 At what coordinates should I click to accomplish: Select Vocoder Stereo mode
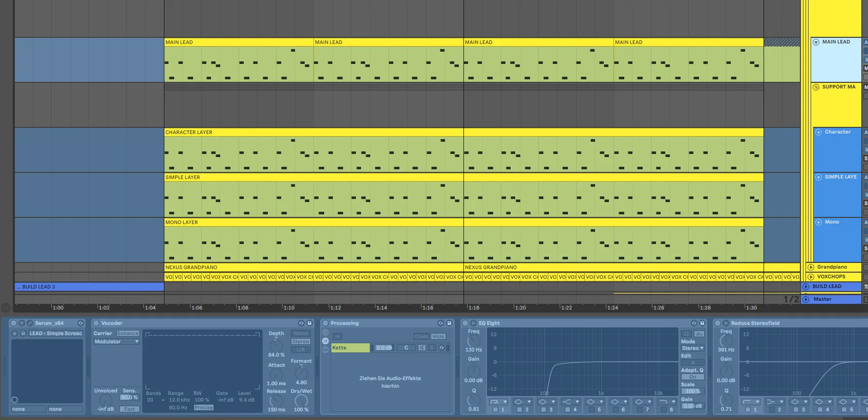301,342
